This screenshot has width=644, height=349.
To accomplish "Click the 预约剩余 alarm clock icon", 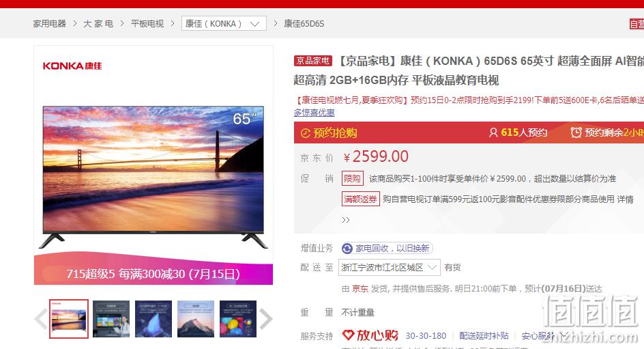I will pos(576,132).
